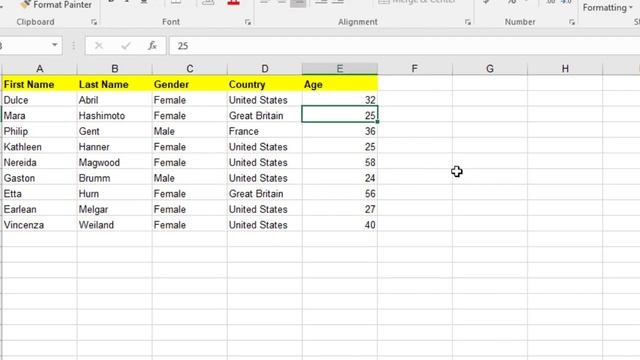Screen dimensions: 640x360
Task: Select the Age header cell
Action: pos(340,84)
